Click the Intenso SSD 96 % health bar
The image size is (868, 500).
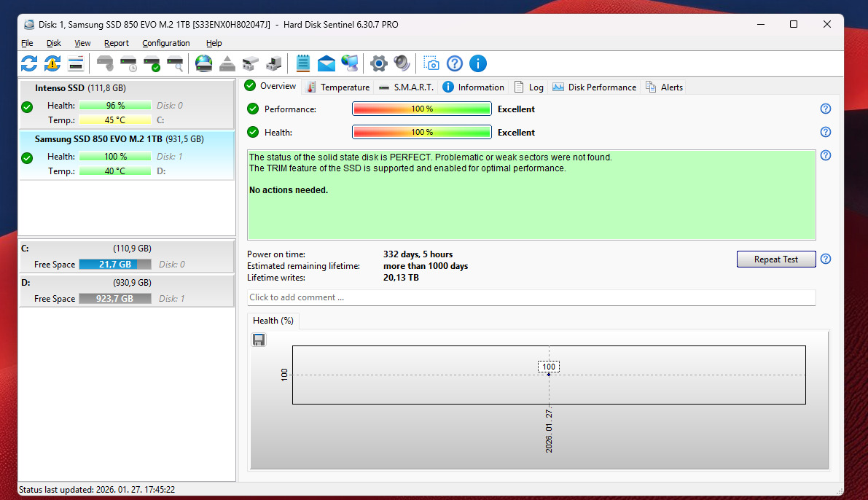[x=115, y=105]
